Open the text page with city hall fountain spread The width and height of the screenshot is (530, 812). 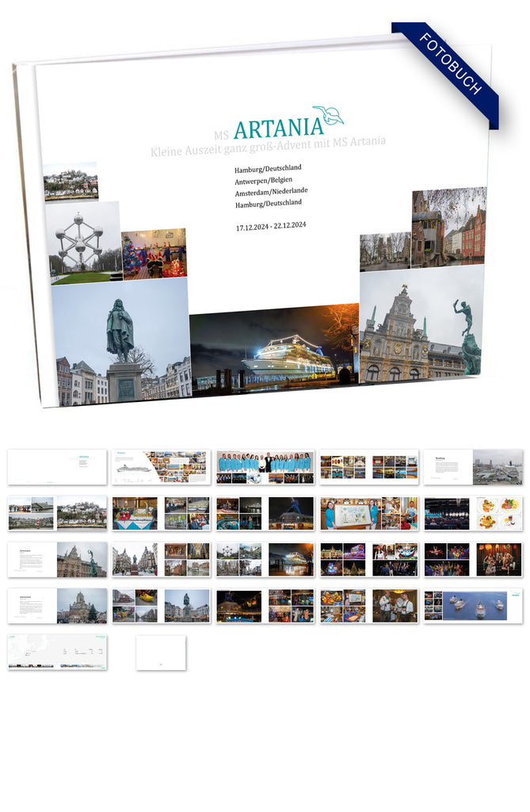57,560
